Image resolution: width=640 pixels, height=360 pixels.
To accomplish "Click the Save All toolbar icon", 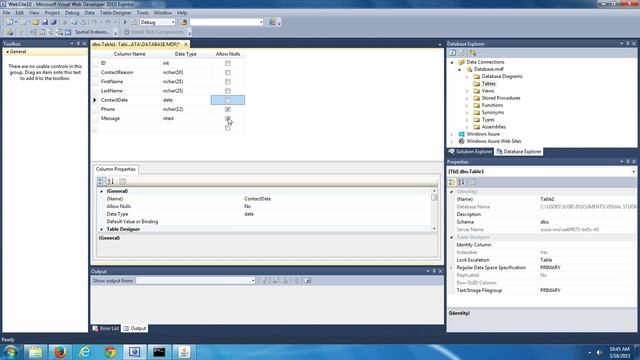I will click(x=53, y=22).
